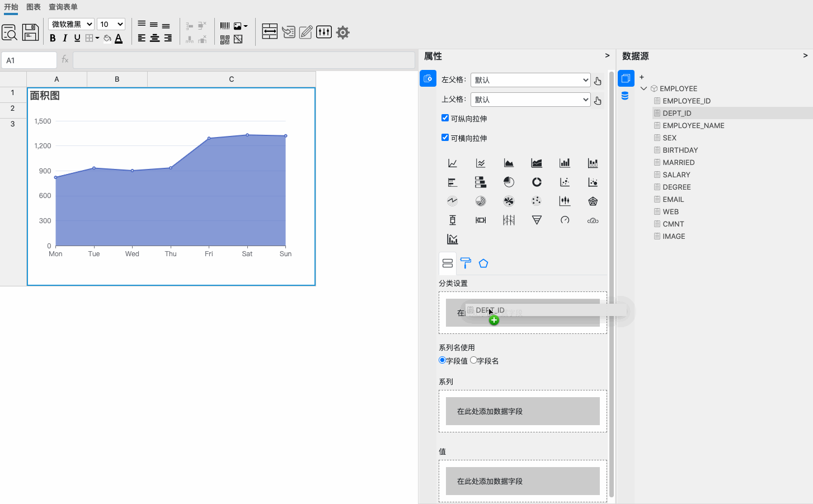813x504 pixels.
Task: Add a new data source with plus
Action: pos(642,77)
